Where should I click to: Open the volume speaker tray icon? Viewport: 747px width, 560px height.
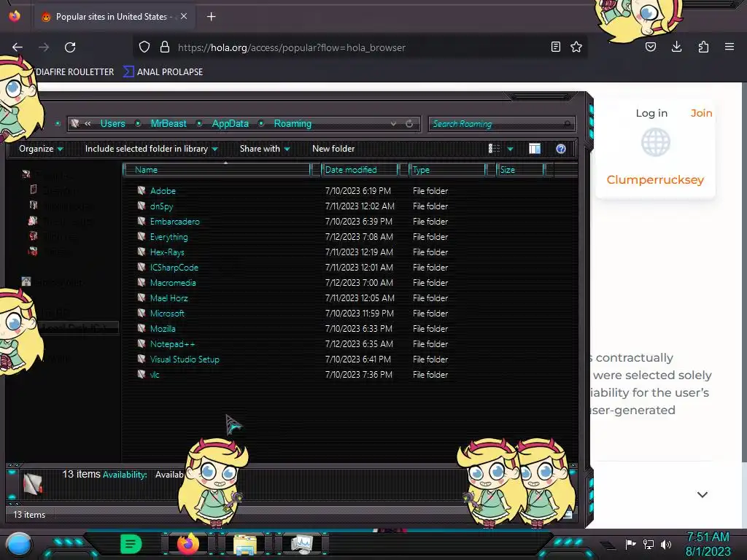point(666,544)
